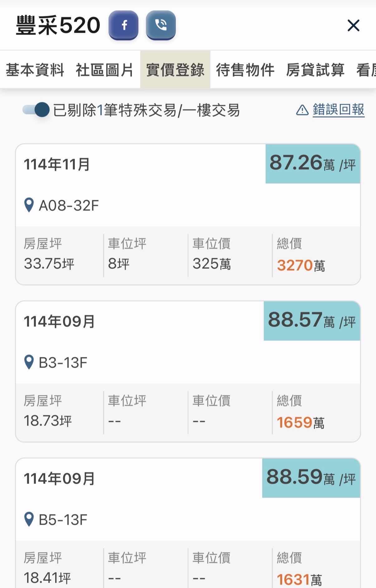The height and width of the screenshot is (588, 376).
Task: Switch to the 社區圖片 tab
Action: 105,70
